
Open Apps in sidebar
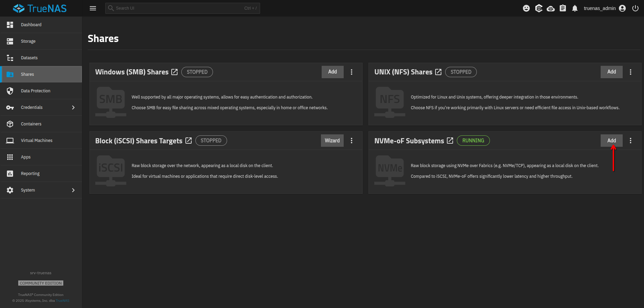click(41, 157)
